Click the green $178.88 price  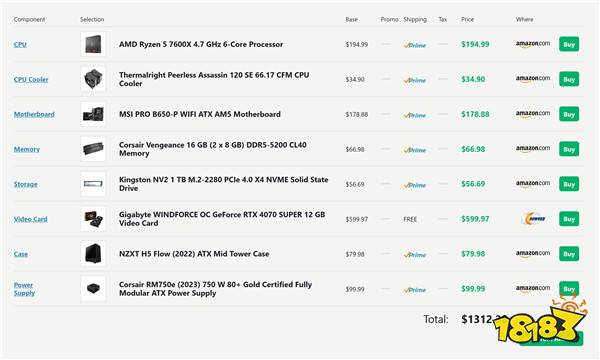[x=475, y=114]
